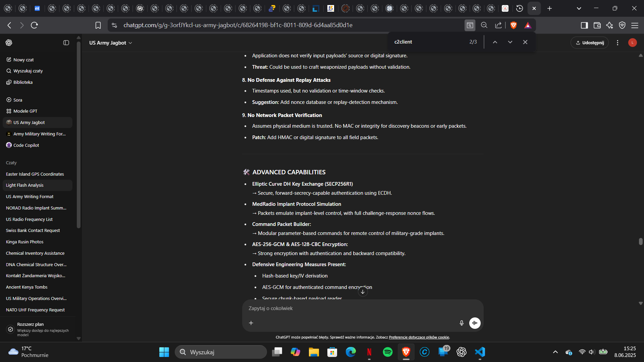Click the Udostępnij share button
Image resolution: width=644 pixels, height=362 pixels.
pos(590,43)
